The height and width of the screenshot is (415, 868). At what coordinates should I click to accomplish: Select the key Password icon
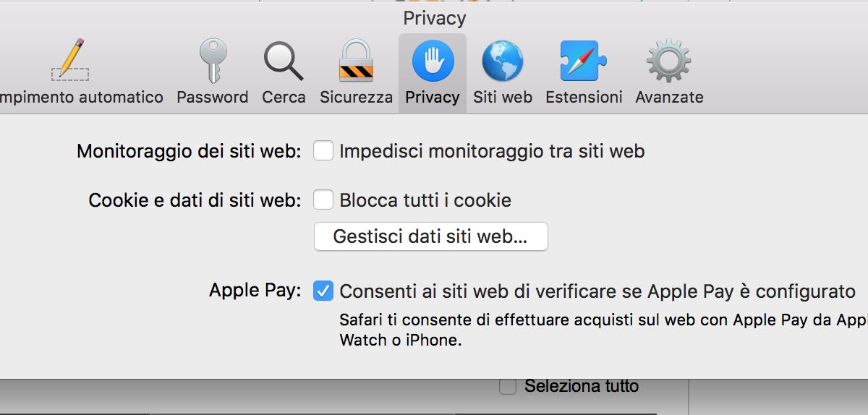tap(213, 61)
